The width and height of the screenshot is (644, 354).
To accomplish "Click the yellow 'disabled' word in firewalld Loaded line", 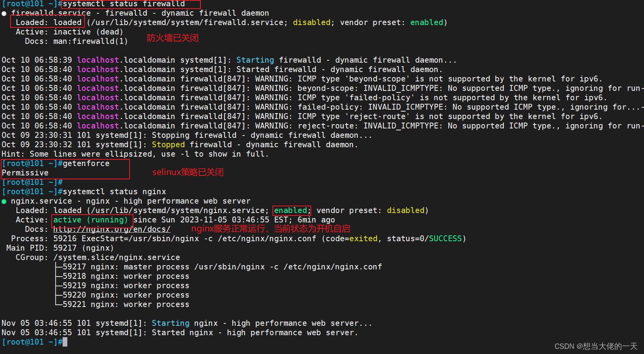I will 312,22.
